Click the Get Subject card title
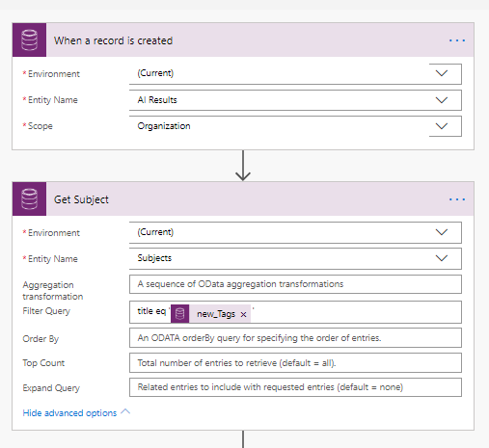 [x=81, y=199]
